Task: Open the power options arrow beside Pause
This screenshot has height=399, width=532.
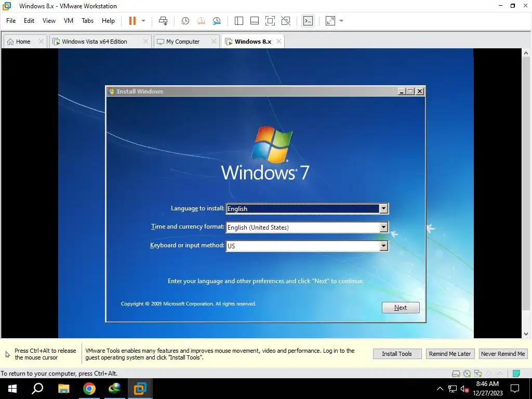Action: (143, 21)
